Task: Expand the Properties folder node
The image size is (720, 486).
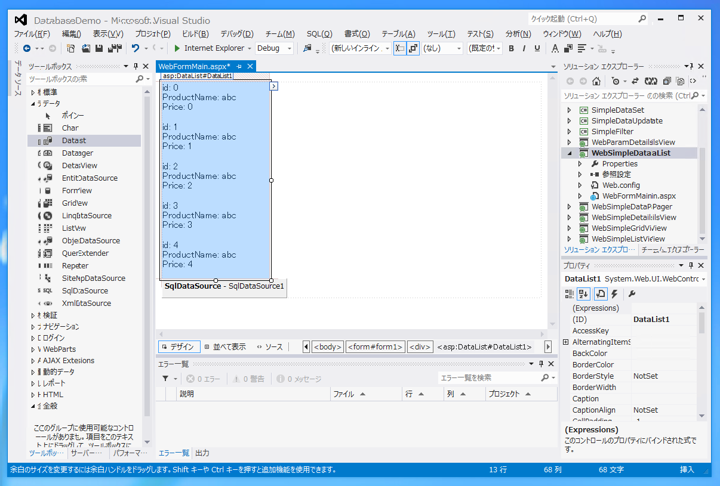Action: (x=580, y=164)
